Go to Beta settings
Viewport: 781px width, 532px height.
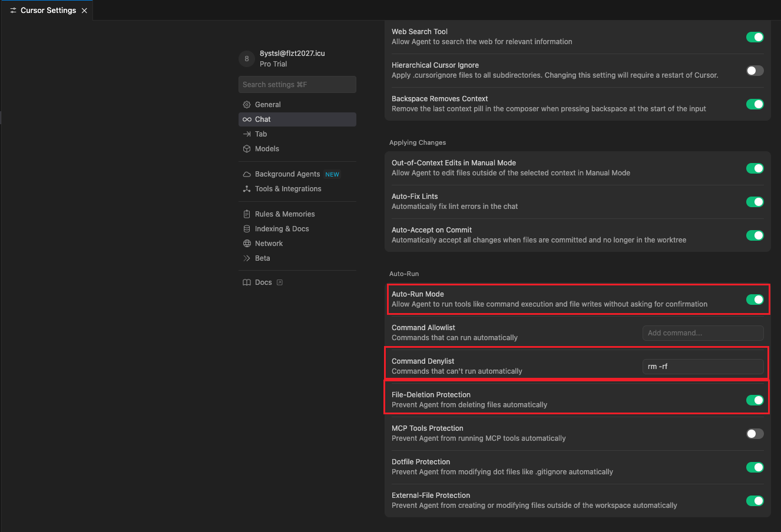pos(297,258)
